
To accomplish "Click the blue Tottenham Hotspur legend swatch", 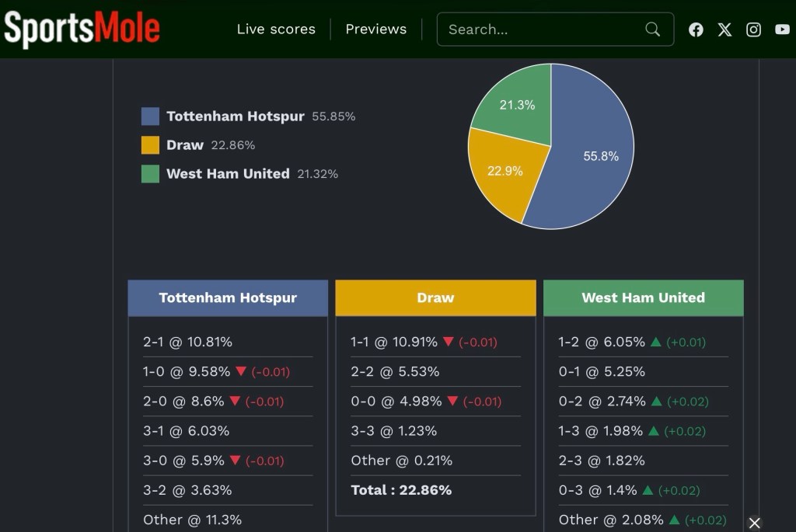I will click(x=150, y=116).
